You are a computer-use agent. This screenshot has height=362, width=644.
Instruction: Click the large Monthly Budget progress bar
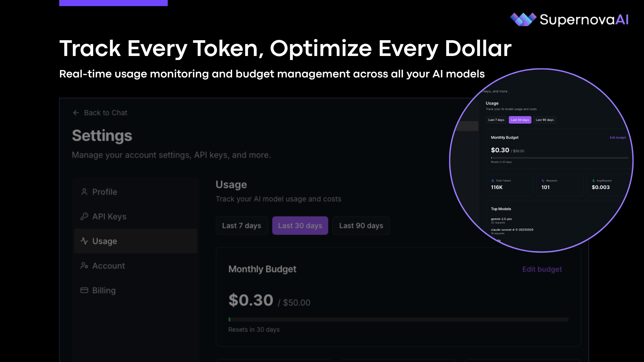pos(398,319)
